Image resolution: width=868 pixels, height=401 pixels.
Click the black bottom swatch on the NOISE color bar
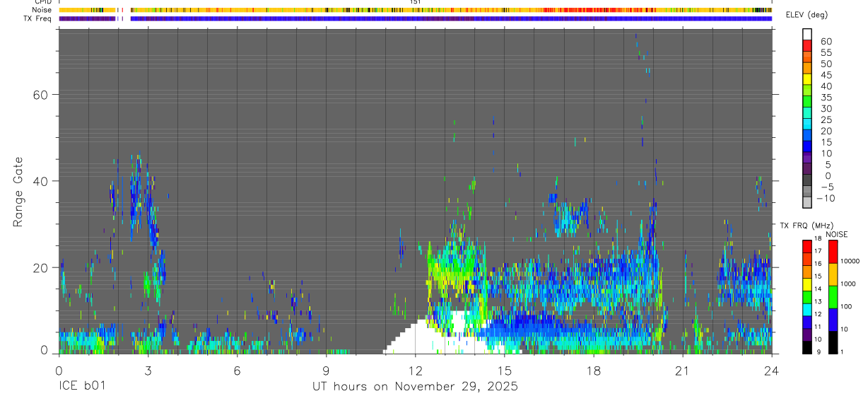tap(833, 342)
